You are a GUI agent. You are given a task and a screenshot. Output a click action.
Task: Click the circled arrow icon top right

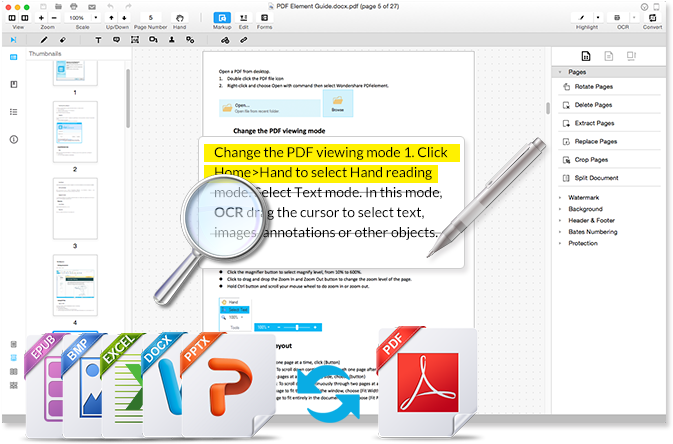644,7
